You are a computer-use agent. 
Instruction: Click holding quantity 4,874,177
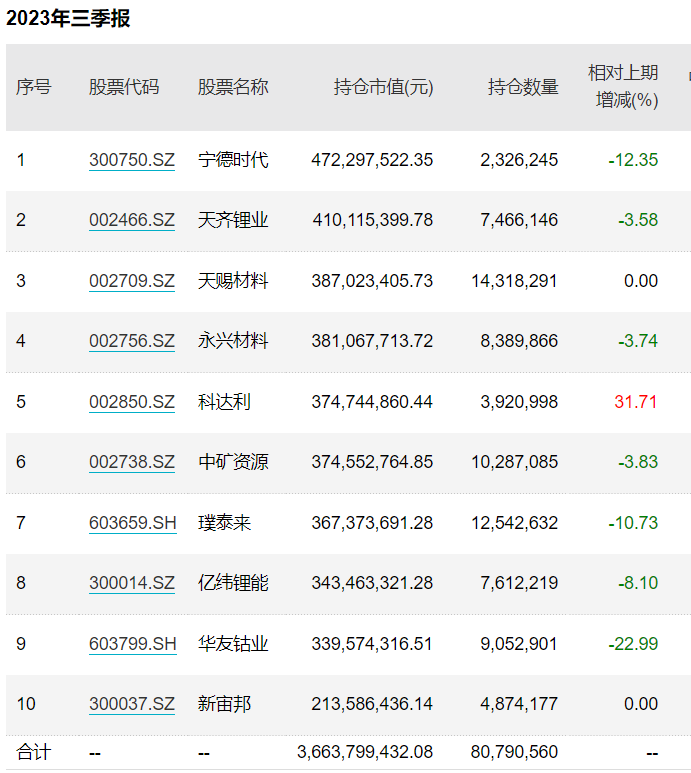[519, 704]
